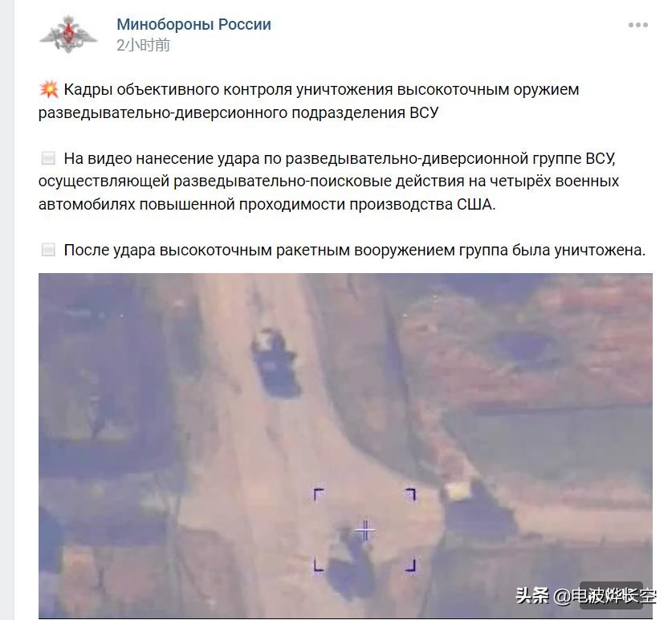This screenshot has width=672, height=620.
Task: Open the post timestamp 2小时前
Action: tap(143, 45)
